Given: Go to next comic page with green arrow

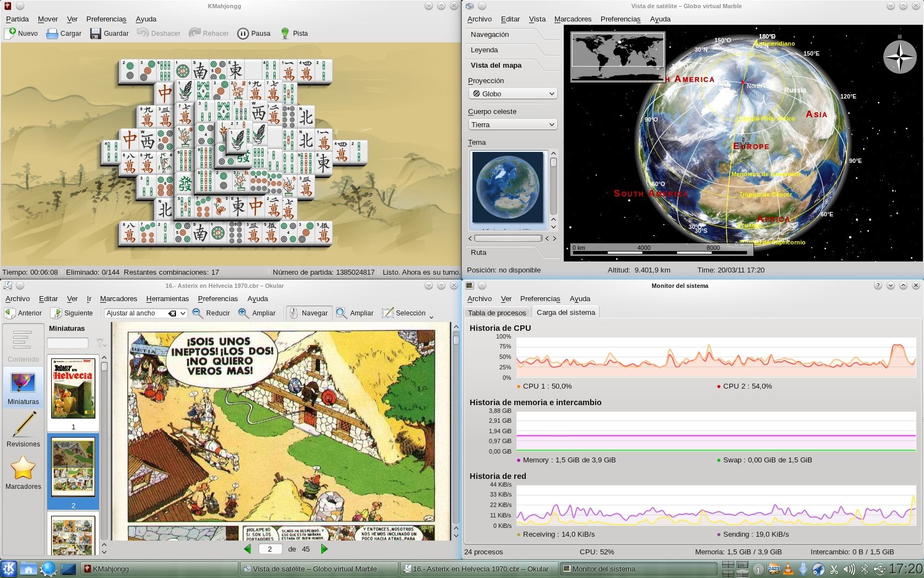Looking at the screenshot, I should (324, 549).
